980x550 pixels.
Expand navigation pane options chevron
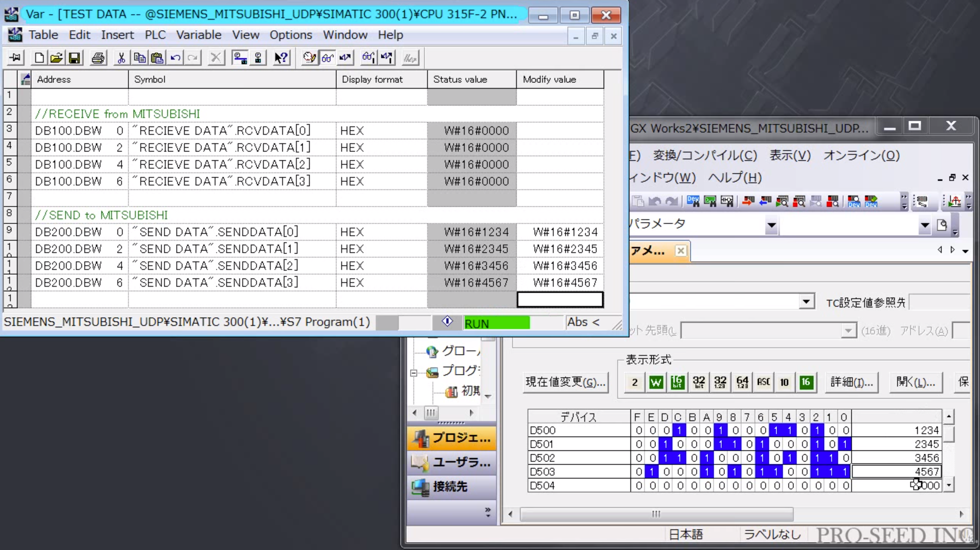point(488,512)
